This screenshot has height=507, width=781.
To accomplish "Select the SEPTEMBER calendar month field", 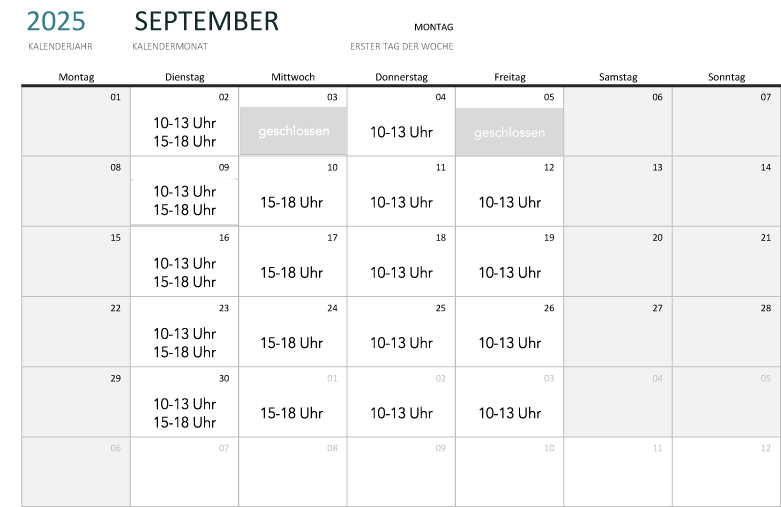I will click(206, 21).
